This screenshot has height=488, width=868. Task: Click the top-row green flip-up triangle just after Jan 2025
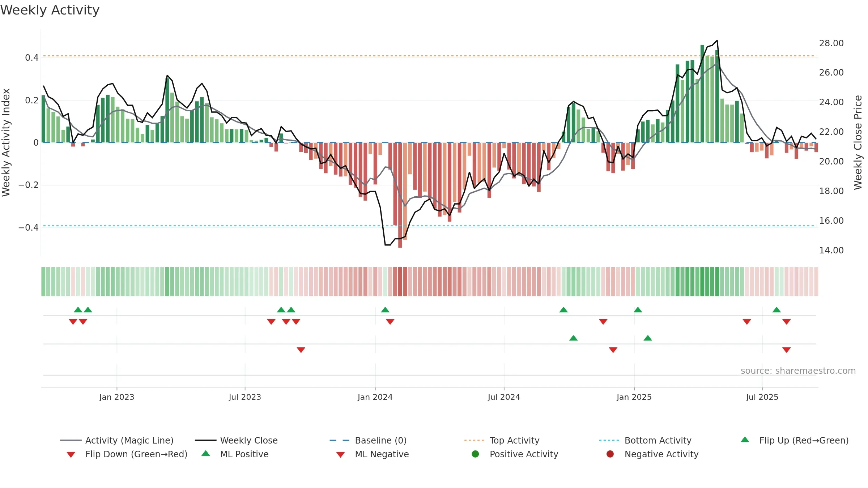coord(638,310)
